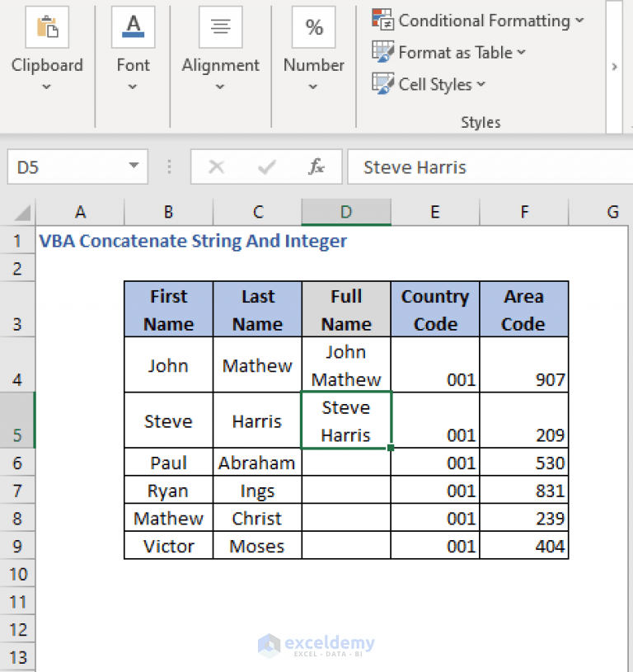Select row 7 header
633x672 pixels.
point(17,491)
